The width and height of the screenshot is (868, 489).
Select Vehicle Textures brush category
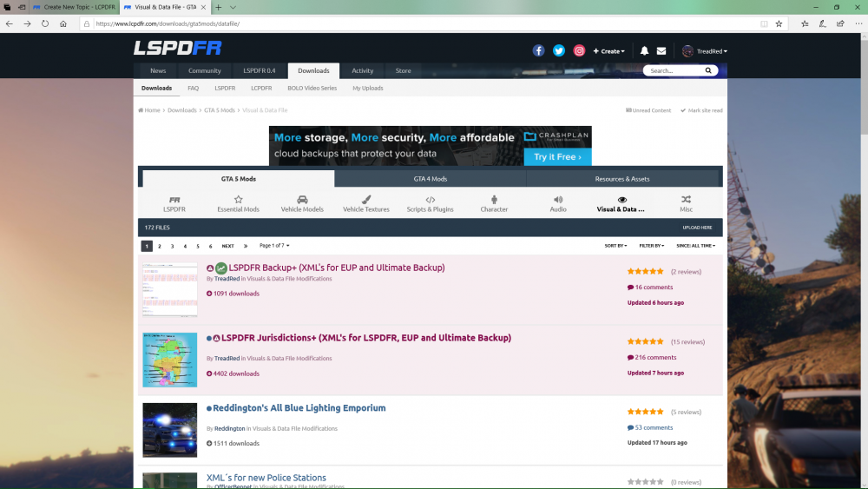(x=366, y=204)
